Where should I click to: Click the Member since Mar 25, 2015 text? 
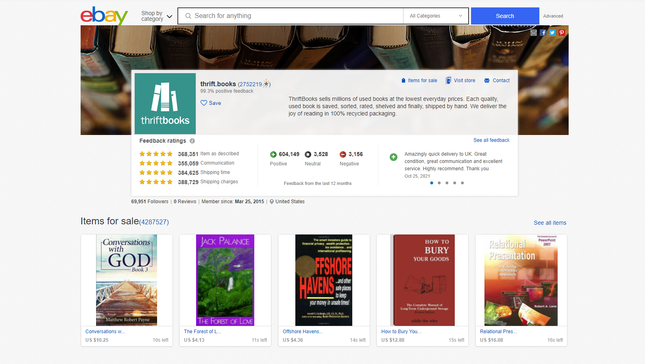point(233,202)
